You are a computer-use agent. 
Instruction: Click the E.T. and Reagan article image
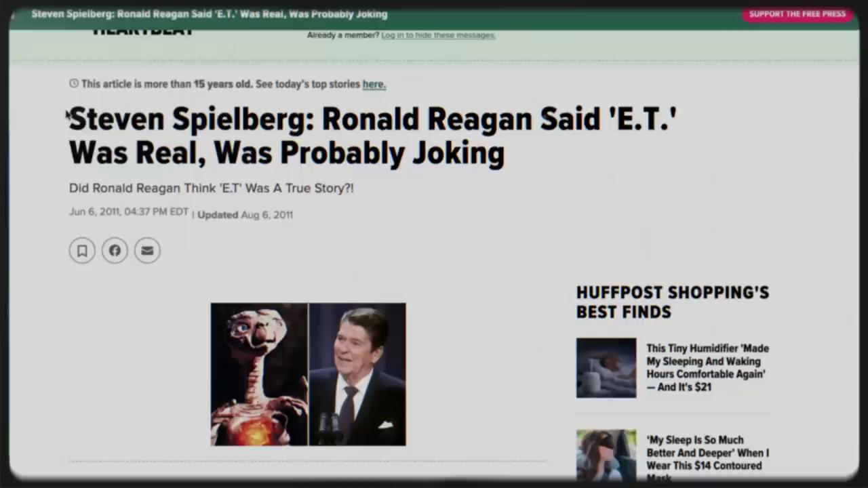point(309,374)
